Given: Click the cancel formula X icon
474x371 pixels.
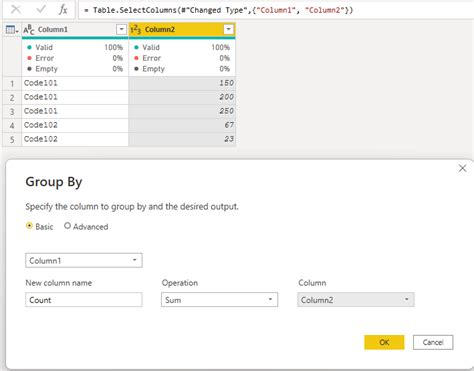Looking at the screenshot, I should (x=16, y=10).
